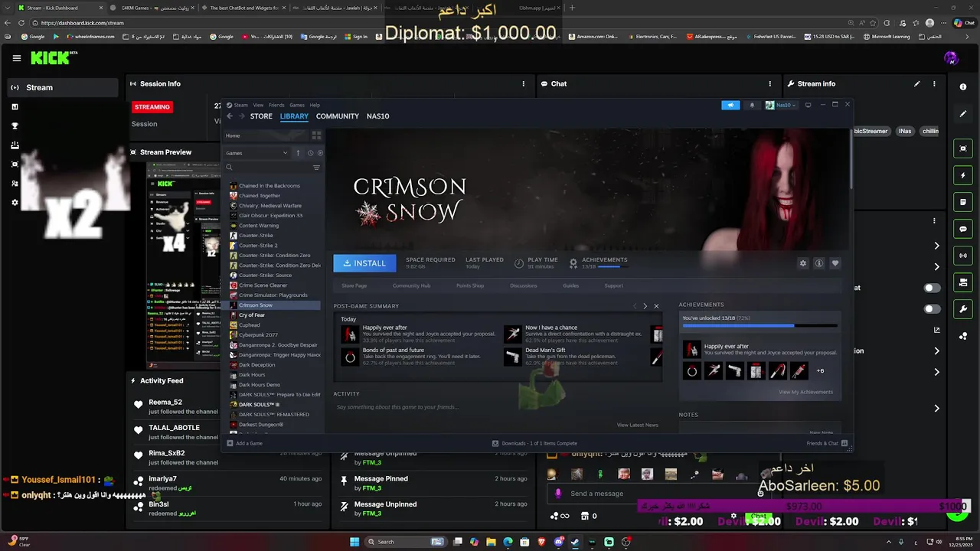
Task: Click the achievements progress bar in the sidebar
Action: [x=759, y=326]
